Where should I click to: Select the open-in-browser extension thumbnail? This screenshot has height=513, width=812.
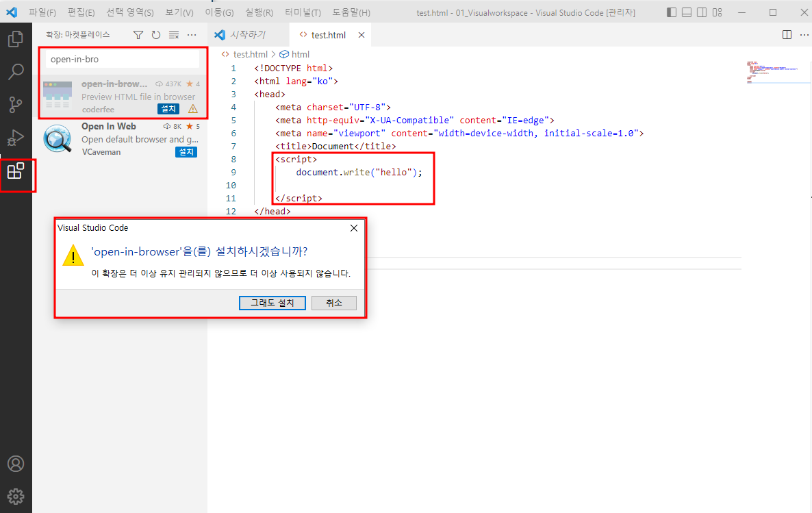click(58, 95)
